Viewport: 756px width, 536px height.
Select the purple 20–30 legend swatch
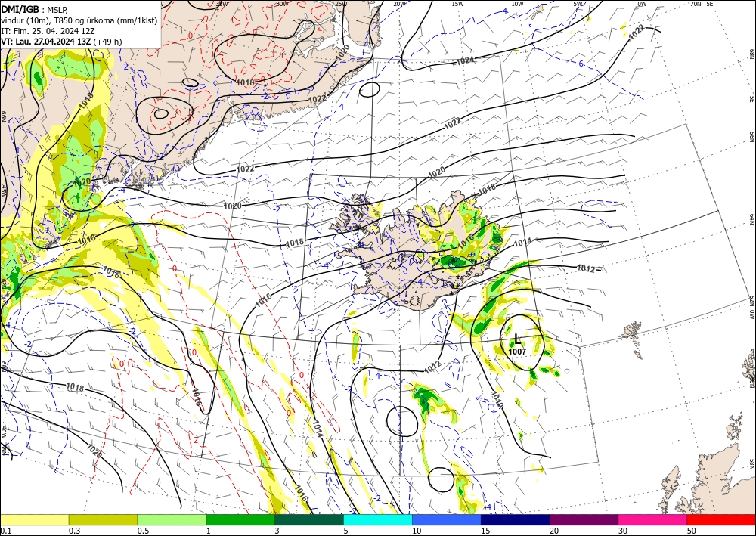(x=584, y=519)
